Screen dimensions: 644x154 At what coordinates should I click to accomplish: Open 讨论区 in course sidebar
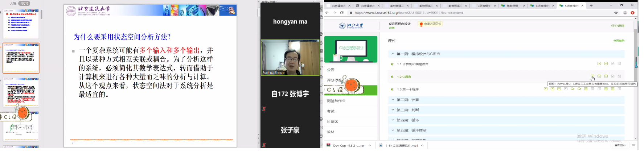(x=332, y=121)
